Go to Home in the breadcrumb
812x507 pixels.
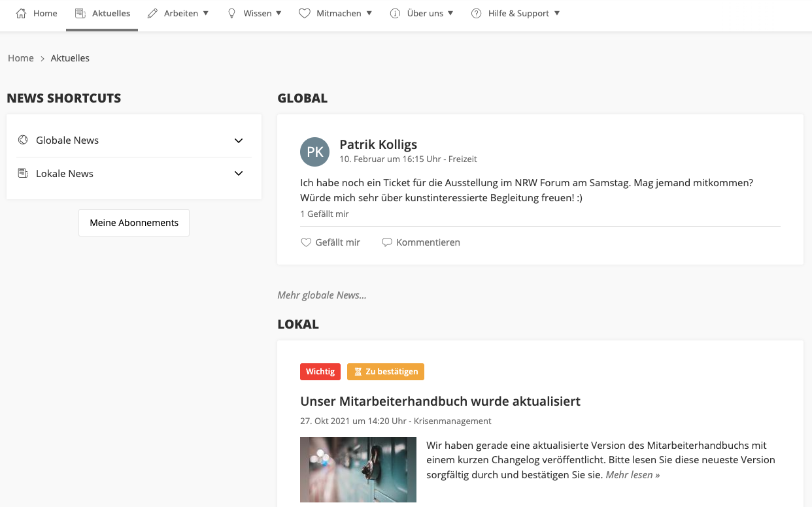[x=21, y=58]
